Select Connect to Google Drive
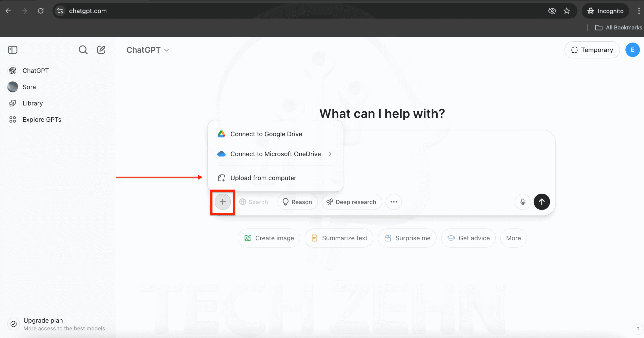644x338 pixels. 275,134
